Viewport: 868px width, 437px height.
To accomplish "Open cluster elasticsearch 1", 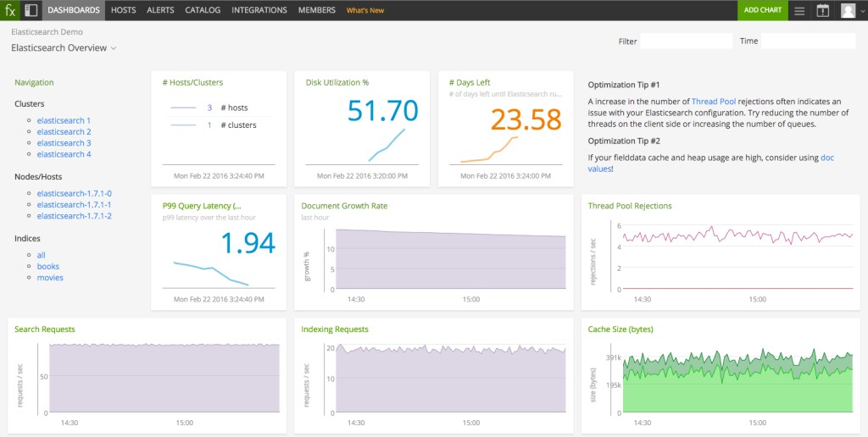I will (64, 120).
